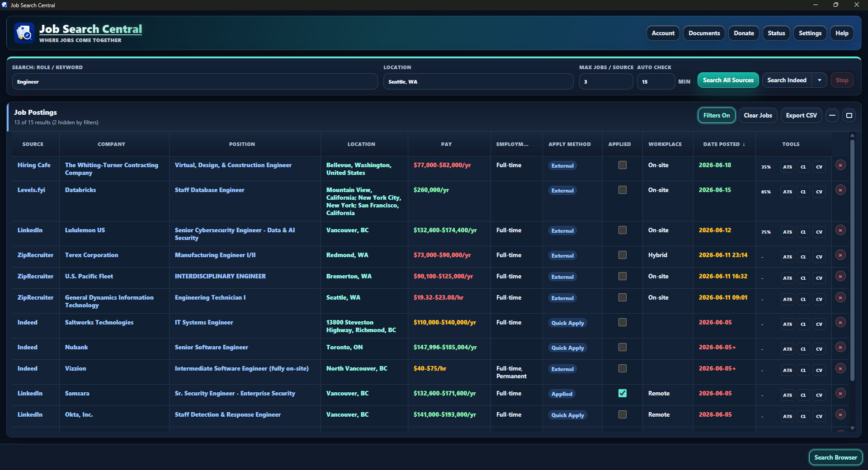This screenshot has width=868, height=470.
Task: Remove the Terex Corporation job row
Action: tap(840, 255)
